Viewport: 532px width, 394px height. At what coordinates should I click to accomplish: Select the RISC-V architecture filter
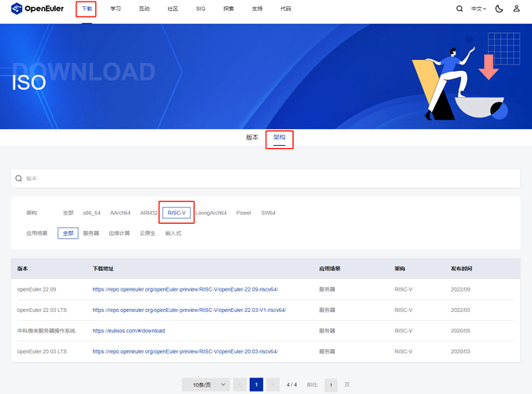(177, 213)
